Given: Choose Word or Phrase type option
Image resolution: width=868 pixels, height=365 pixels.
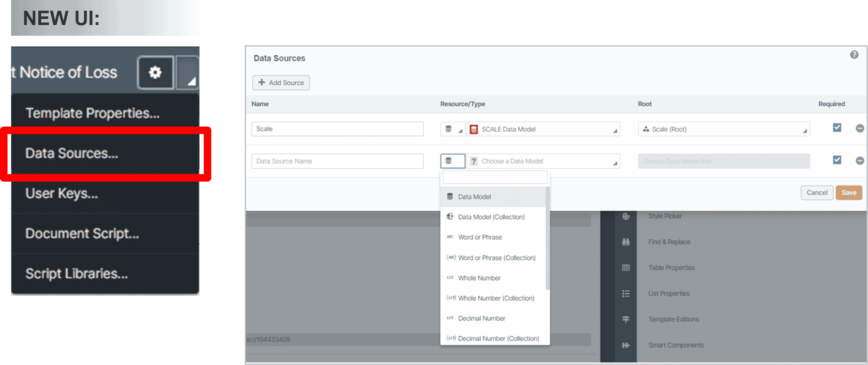Looking at the screenshot, I should pos(493,237).
